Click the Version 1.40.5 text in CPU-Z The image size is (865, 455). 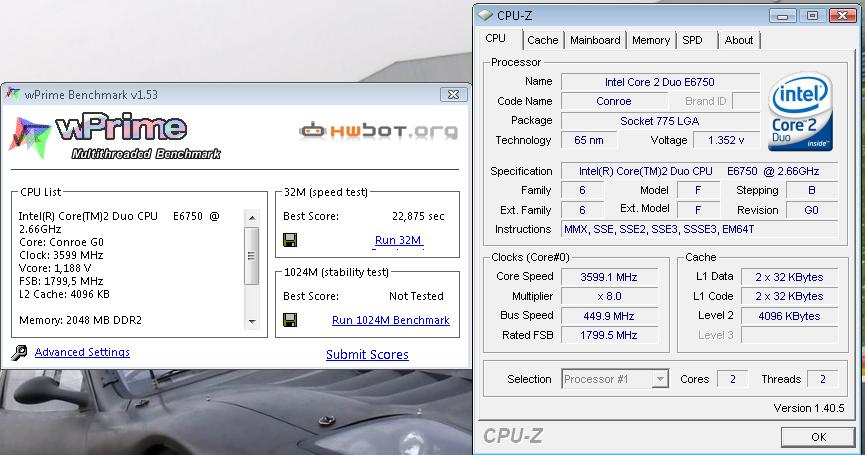[x=809, y=408]
